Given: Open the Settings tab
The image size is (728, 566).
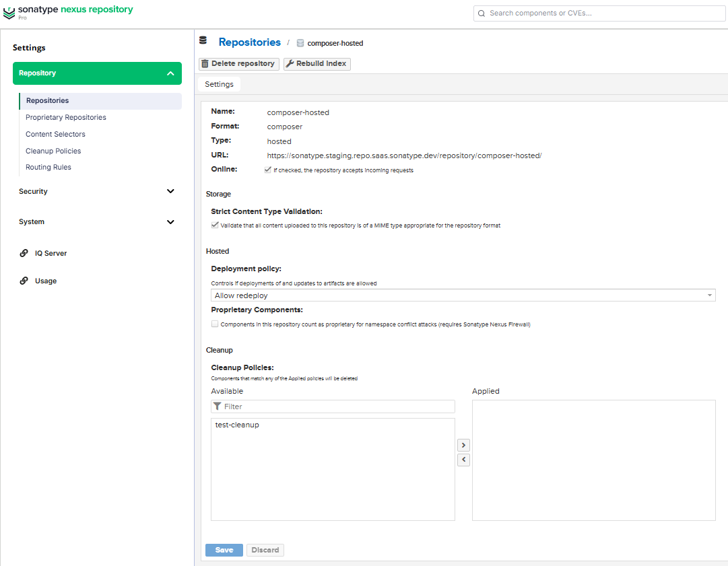Looking at the screenshot, I should (219, 84).
